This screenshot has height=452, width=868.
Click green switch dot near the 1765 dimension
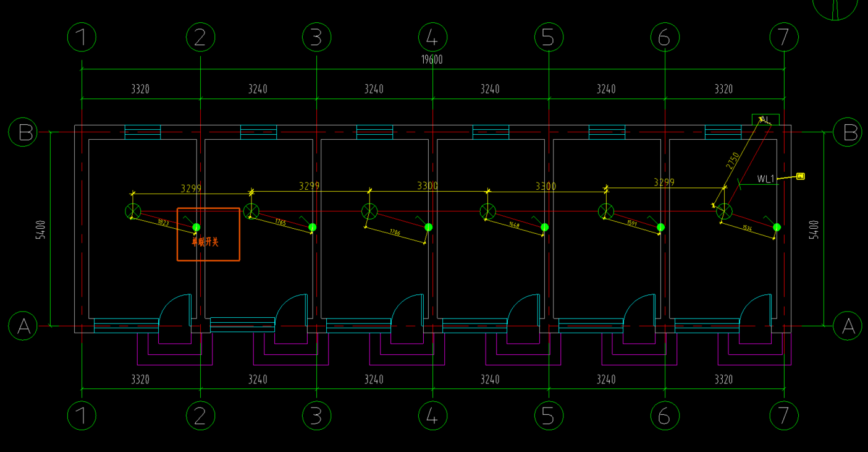pyautogui.click(x=313, y=228)
